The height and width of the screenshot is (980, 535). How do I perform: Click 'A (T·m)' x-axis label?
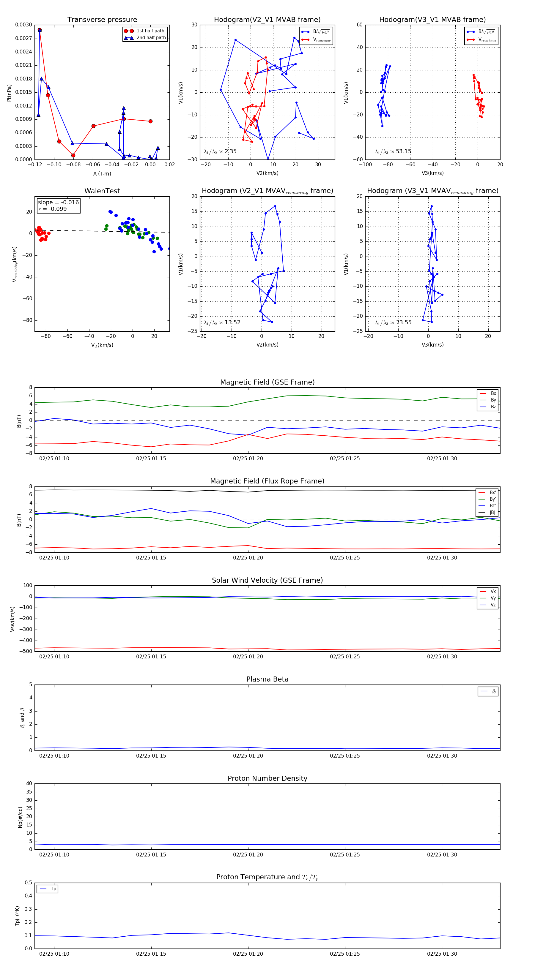pos(102,173)
